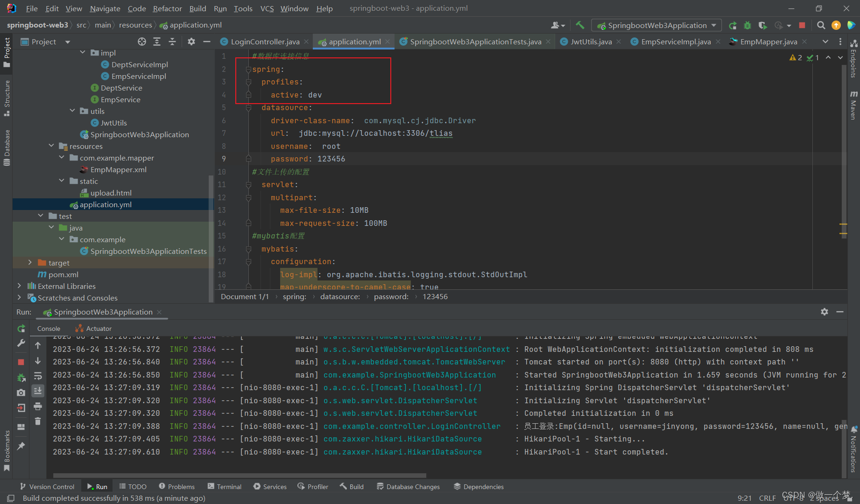The image size is (860, 504).
Task: Expand all in Project panel
Action: [x=157, y=42]
